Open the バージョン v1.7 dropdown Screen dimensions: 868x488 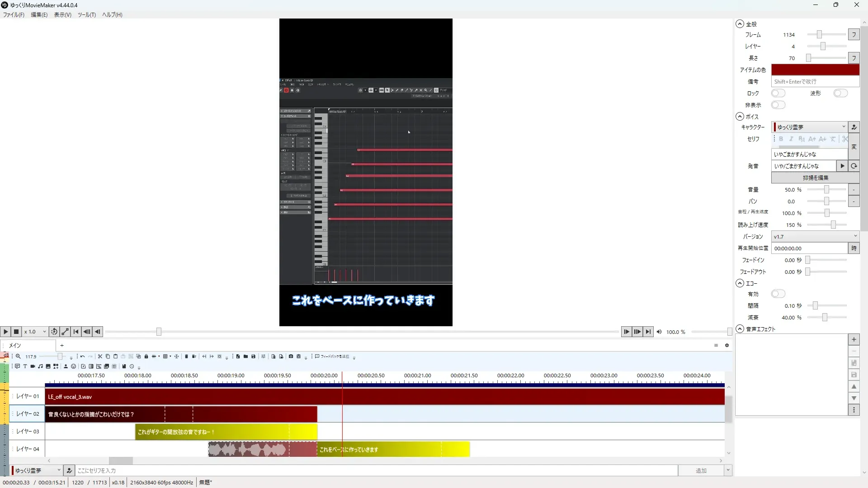pos(815,236)
